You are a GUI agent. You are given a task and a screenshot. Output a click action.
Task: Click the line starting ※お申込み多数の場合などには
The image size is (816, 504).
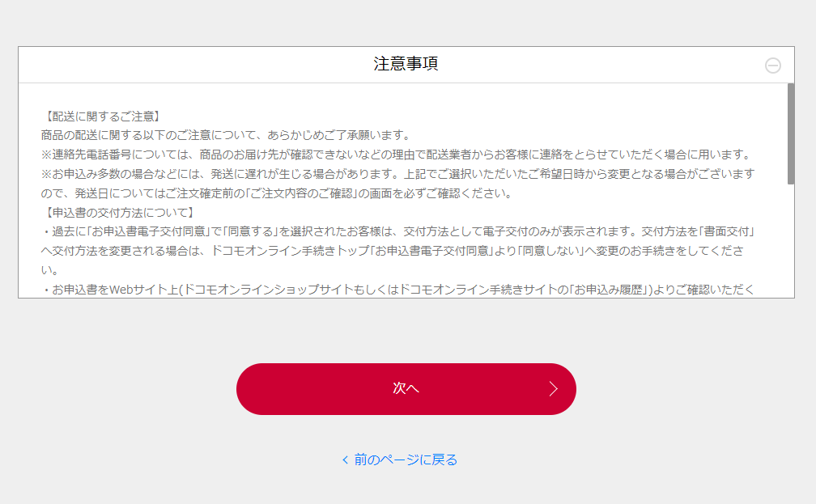coord(397,174)
